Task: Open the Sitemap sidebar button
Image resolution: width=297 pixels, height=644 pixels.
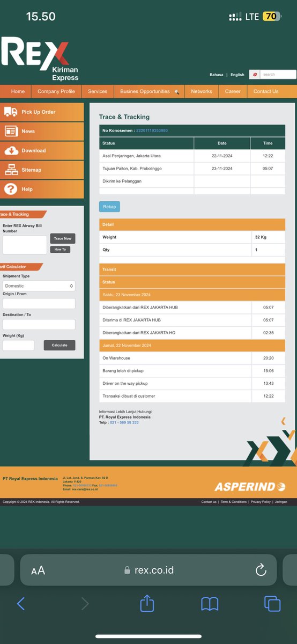Action: 42,170
